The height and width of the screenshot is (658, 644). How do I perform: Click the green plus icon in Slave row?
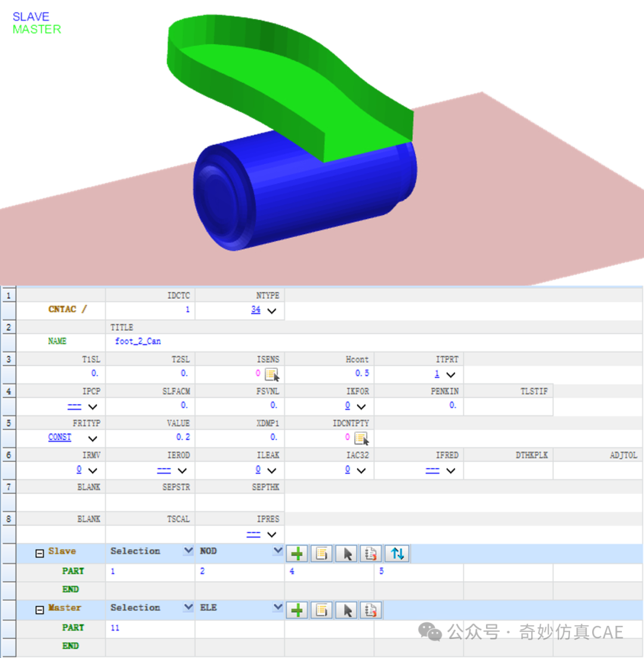(x=297, y=554)
